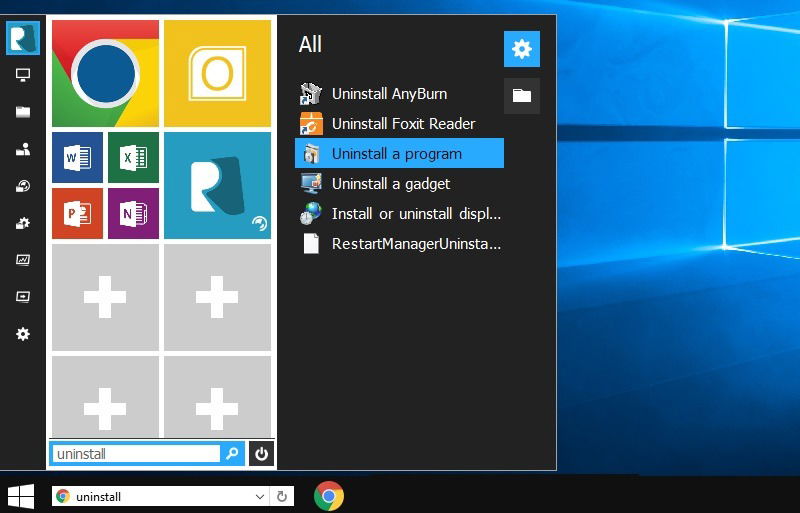Click the Windows Start button
The image size is (800, 513).
point(21,496)
